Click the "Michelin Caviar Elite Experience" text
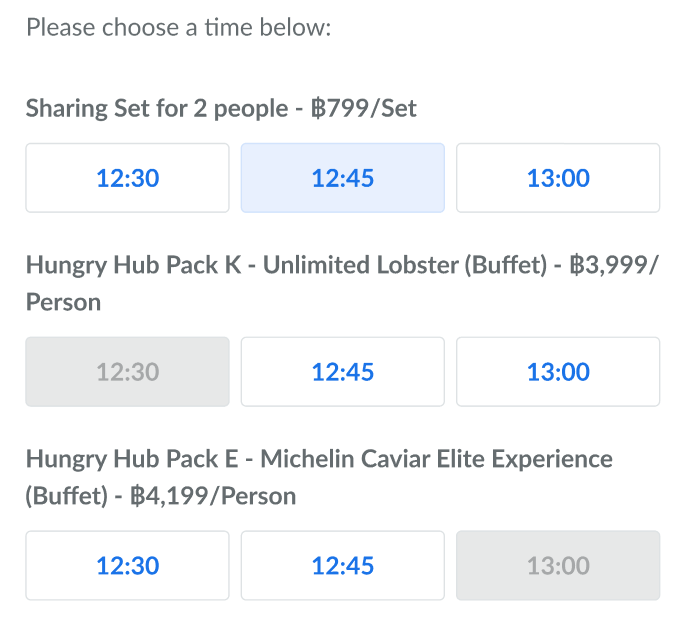Viewport: 687px width, 618px height. [438, 460]
